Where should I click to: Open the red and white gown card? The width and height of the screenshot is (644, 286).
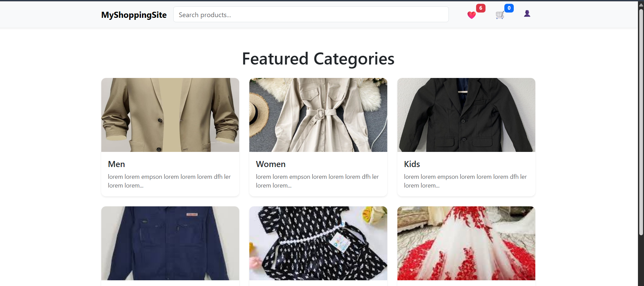click(x=466, y=243)
